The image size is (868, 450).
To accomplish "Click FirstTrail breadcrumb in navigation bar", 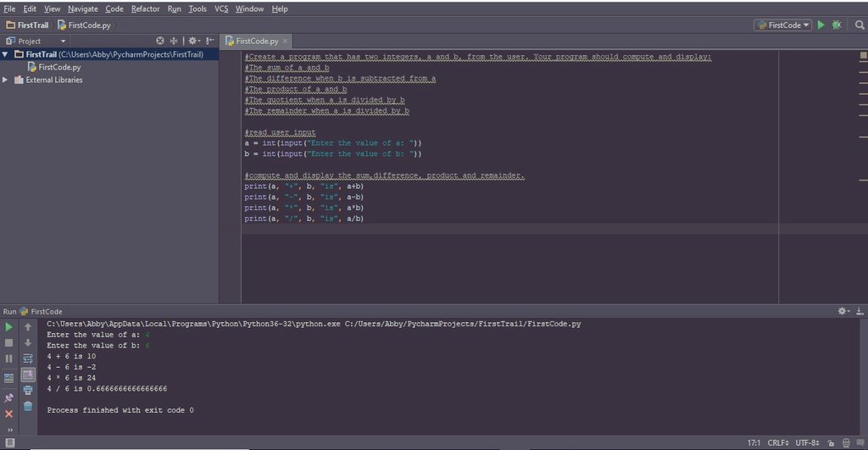I will click(28, 25).
